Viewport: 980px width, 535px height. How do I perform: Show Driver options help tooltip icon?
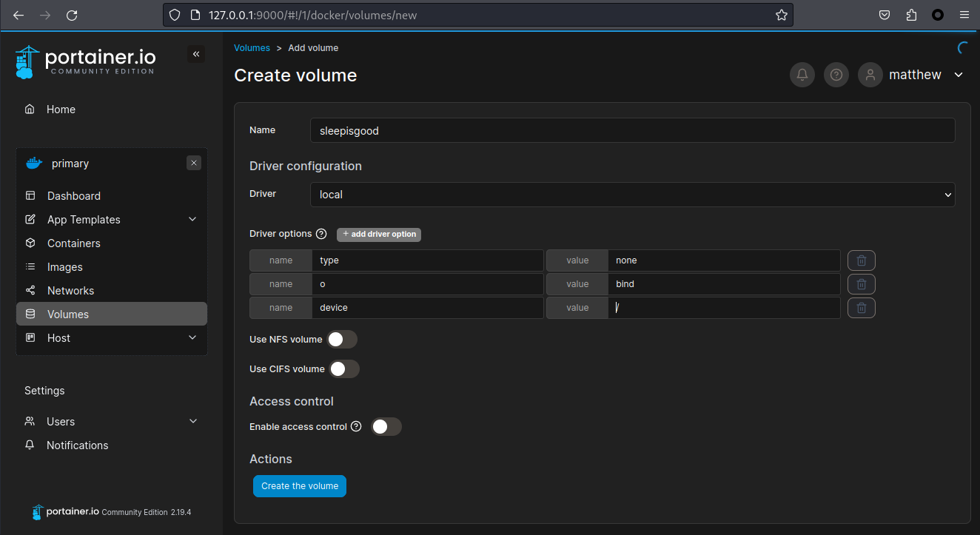pyautogui.click(x=321, y=234)
